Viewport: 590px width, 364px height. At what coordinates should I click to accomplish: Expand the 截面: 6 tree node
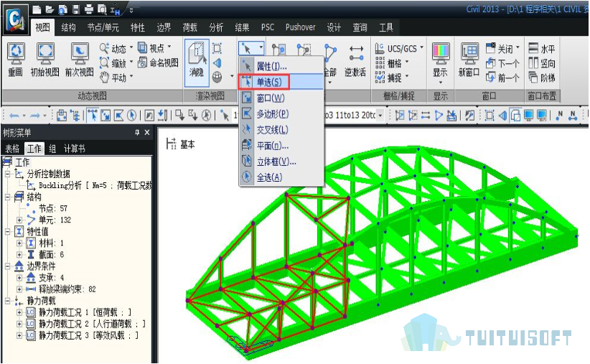pos(19,255)
